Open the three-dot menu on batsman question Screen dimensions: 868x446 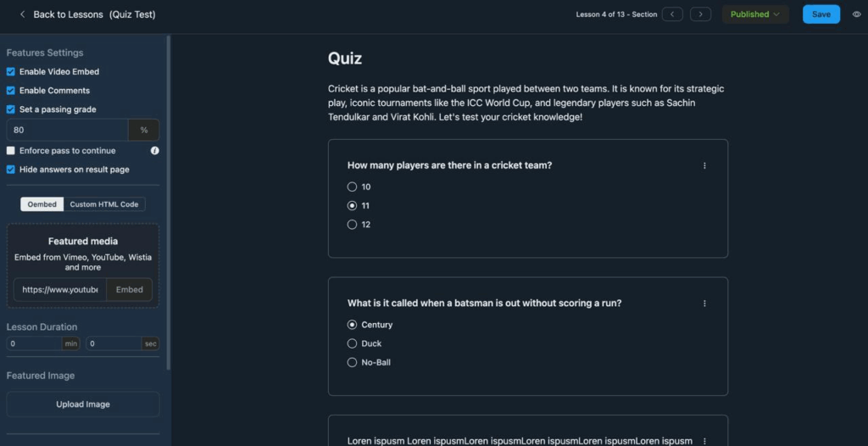[x=704, y=304]
